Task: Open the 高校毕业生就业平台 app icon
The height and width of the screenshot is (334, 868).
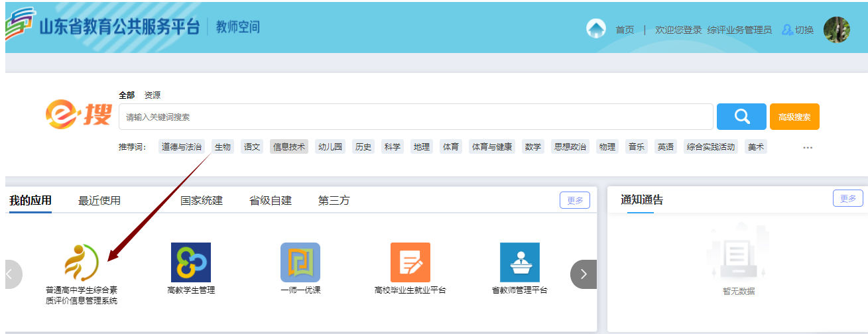Action: pyautogui.click(x=410, y=262)
